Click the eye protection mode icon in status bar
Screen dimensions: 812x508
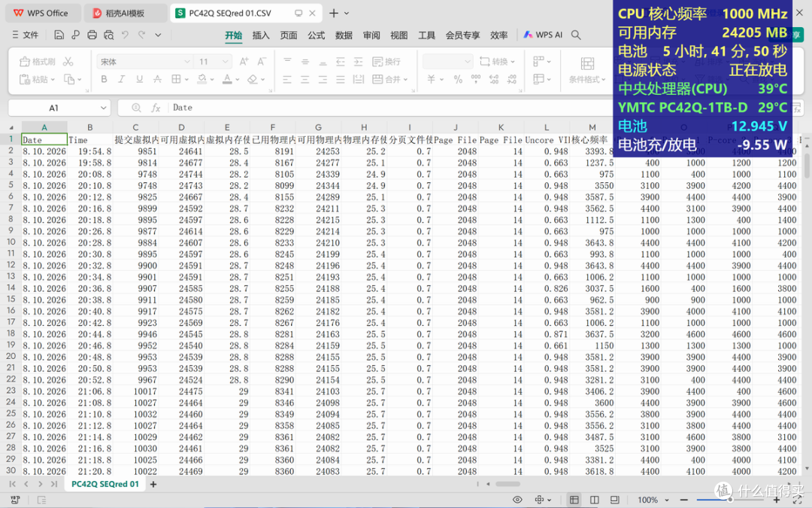point(517,500)
